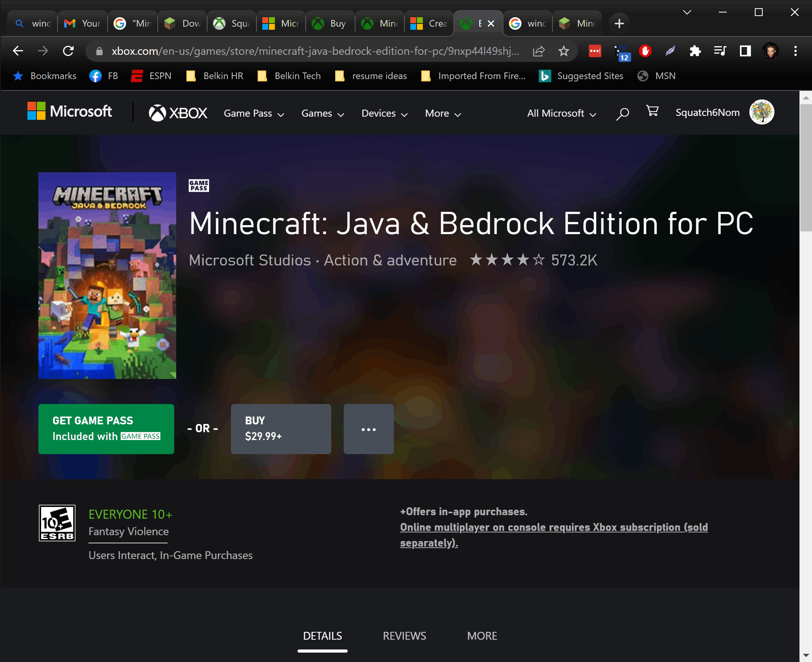Click the scrollbar down arrow
Viewport: 812px width, 662px height.
point(805,655)
